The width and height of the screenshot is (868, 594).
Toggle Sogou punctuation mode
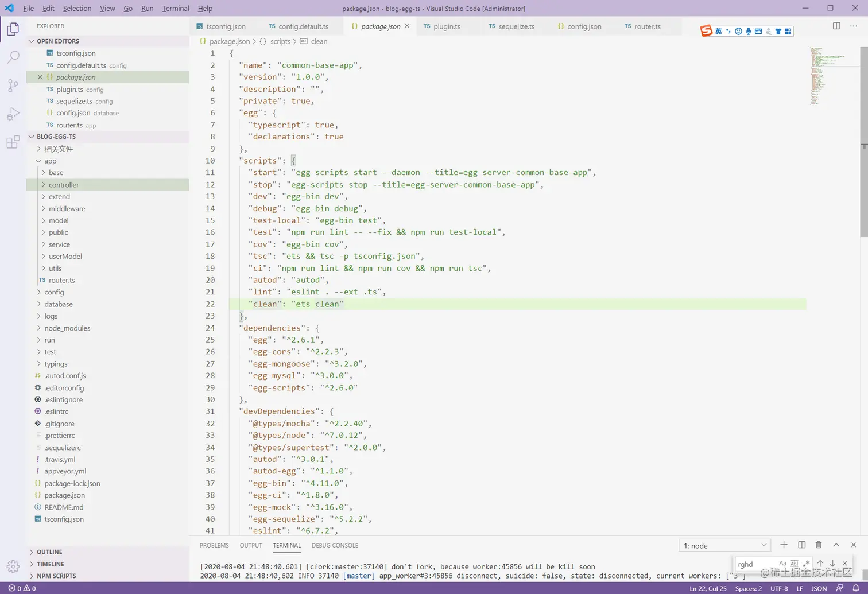(728, 32)
